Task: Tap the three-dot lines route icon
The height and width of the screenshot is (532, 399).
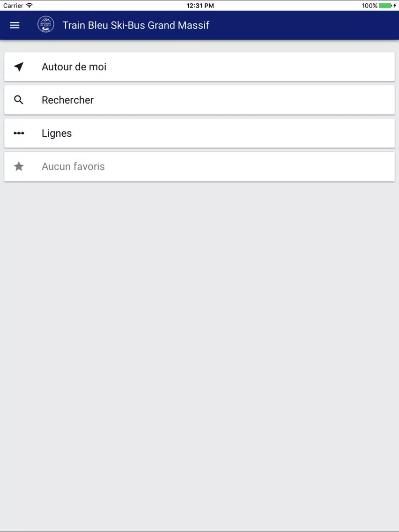Action: point(19,133)
